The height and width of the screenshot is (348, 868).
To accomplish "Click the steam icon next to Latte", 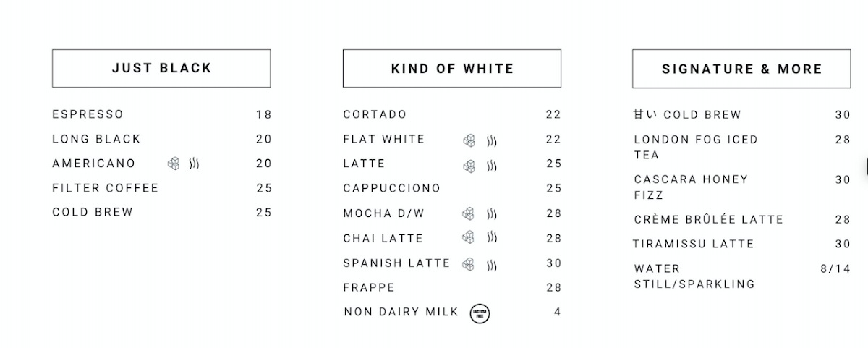I will click(x=492, y=166).
